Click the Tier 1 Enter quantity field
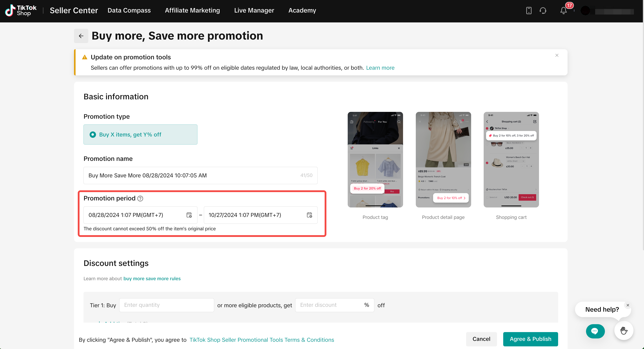Viewport: 644px width, 349px height. coord(166,305)
